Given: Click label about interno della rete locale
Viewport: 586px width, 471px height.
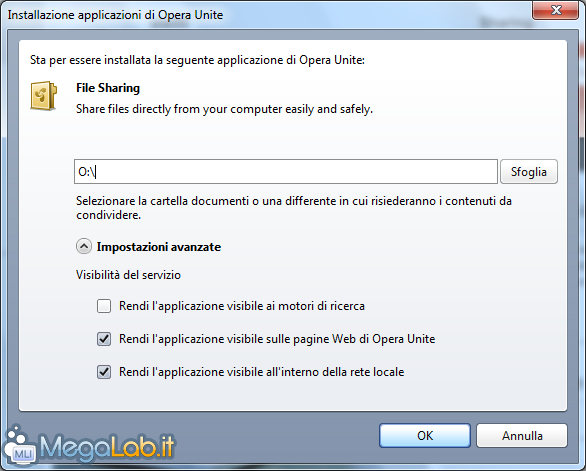Looking at the screenshot, I should click(262, 372).
